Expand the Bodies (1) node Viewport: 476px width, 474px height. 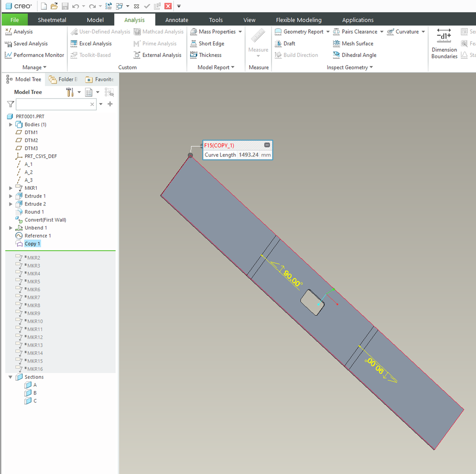(11, 124)
